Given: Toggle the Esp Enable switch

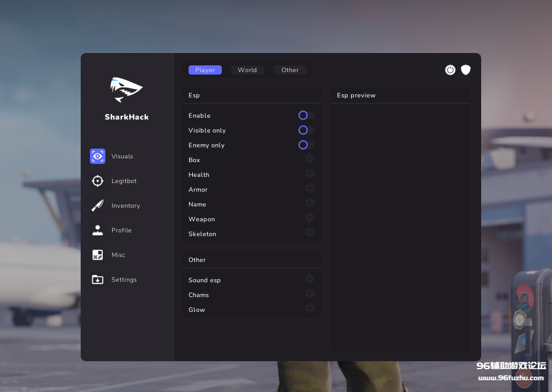Looking at the screenshot, I should [x=306, y=115].
